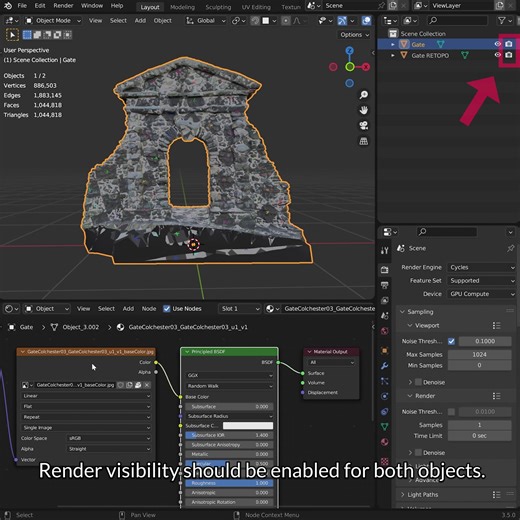Screen dimensions: 520x520
Task: Click Subsurface Color white swatch
Action: 248,426
